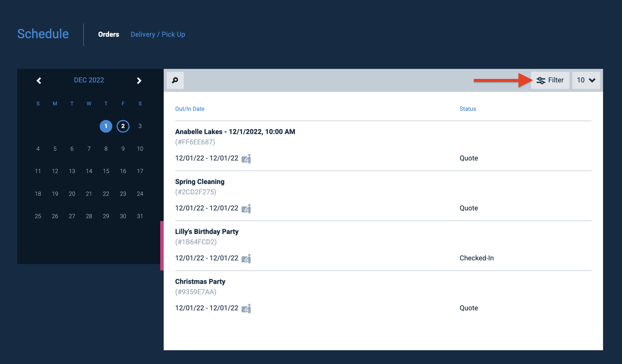
Task: Open Lilly's Birthday Party order
Action: [x=207, y=232]
